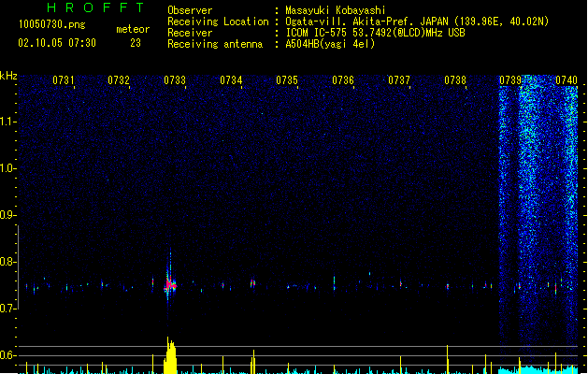Click the 0.6 kHz axis label

click(x=7, y=355)
